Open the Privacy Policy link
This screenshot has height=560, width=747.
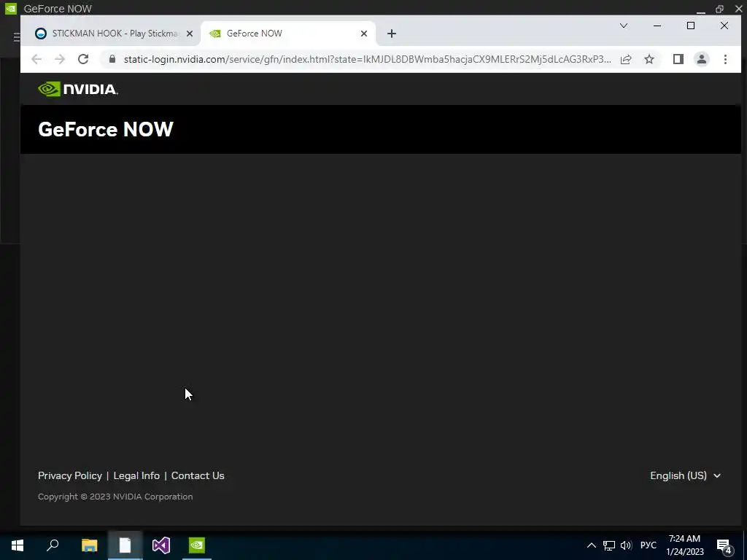pyautogui.click(x=70, y=475)
